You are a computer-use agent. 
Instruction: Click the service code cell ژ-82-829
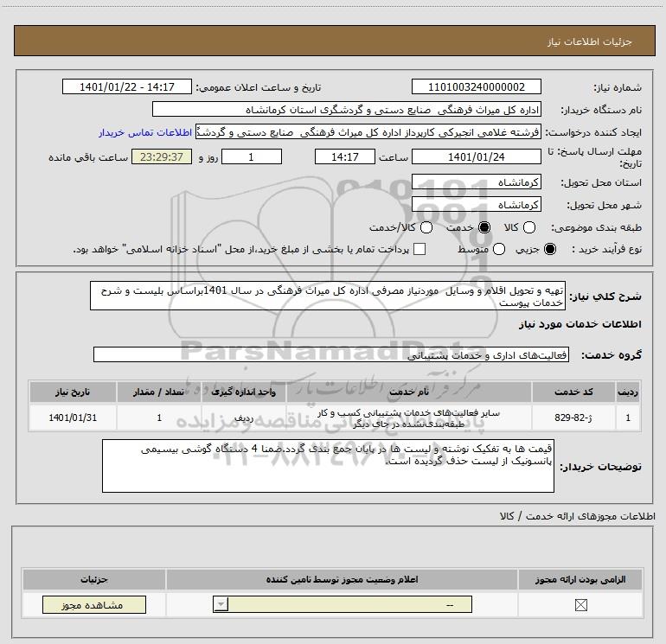(573, 418)
